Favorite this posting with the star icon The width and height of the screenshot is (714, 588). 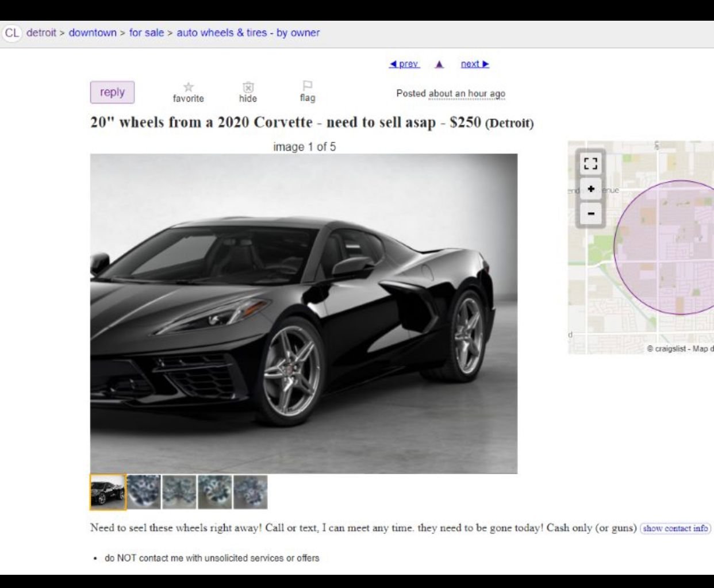coord(188,87)
